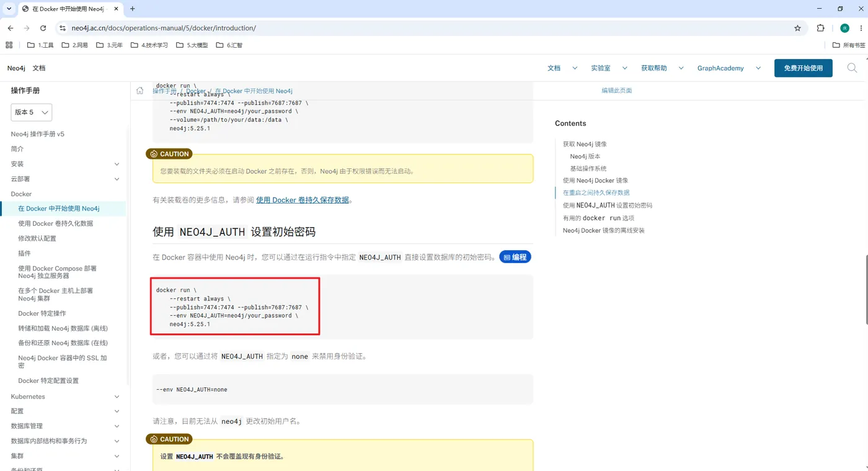The width and height of the screenshot is (868, 471).
Task: Open the apps grid in bookmarks bar
Action: pos(9,45)
